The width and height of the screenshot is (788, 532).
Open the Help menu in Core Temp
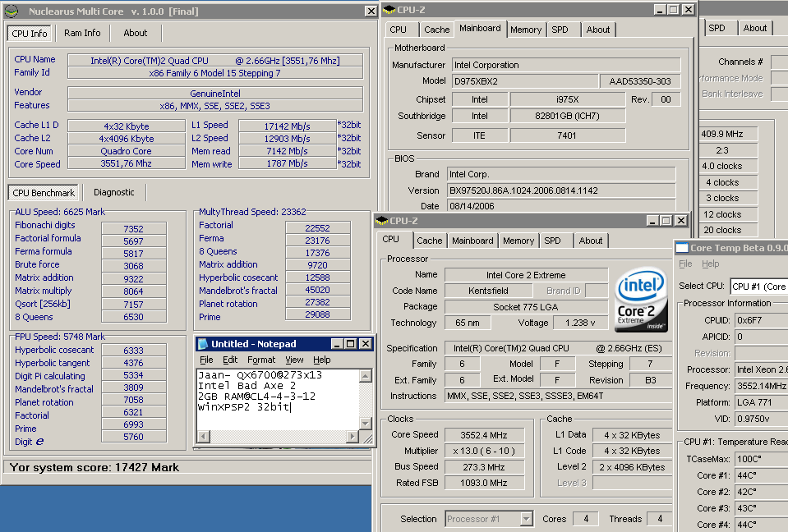(710, 264)
